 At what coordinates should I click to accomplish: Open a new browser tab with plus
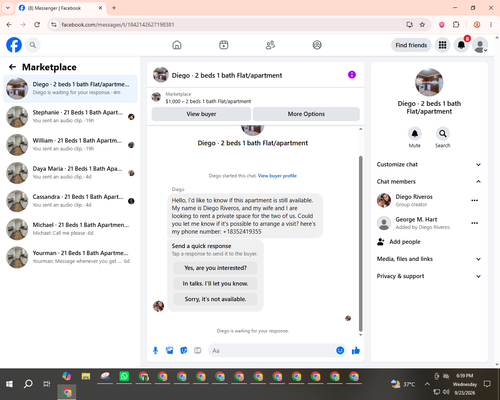(x=114, y=8)
